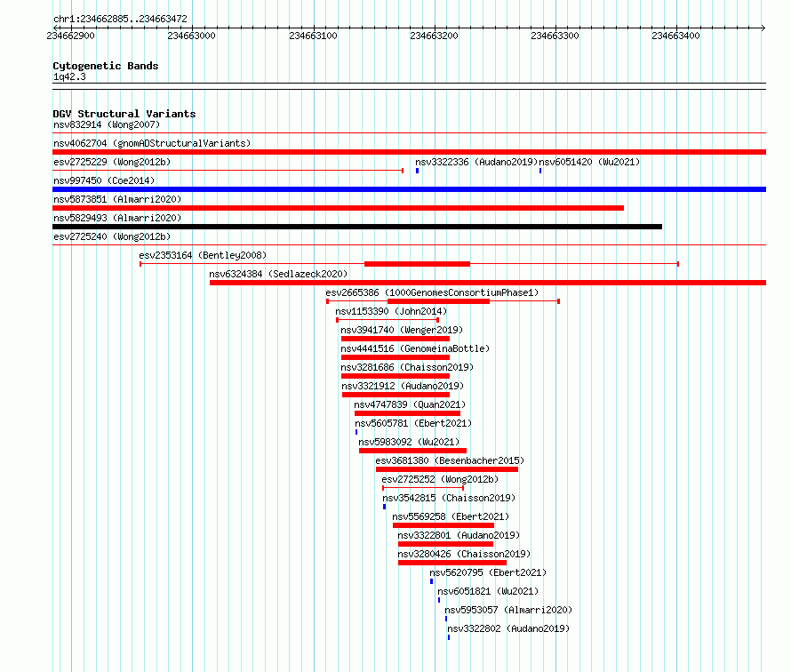
Task: Click the blue nsv3322336 insertion marker
Action: click(417, 171)
